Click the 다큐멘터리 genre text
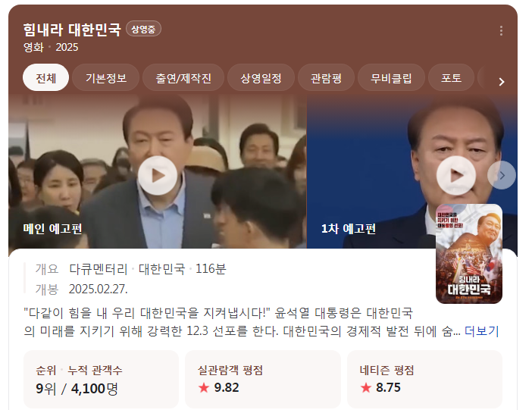The height and width of the screenshot is (410, 532). pyautogui.click(x=98, y=269)
